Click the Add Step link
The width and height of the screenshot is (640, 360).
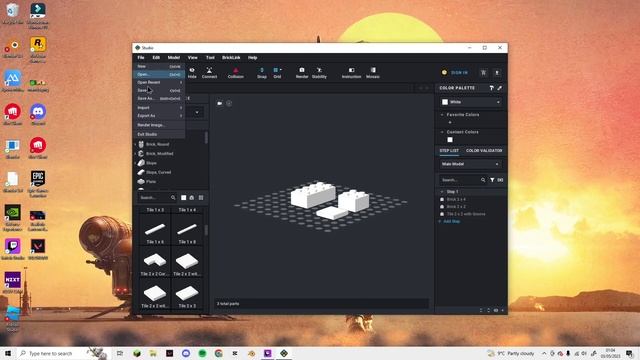(x=451, y=221)
